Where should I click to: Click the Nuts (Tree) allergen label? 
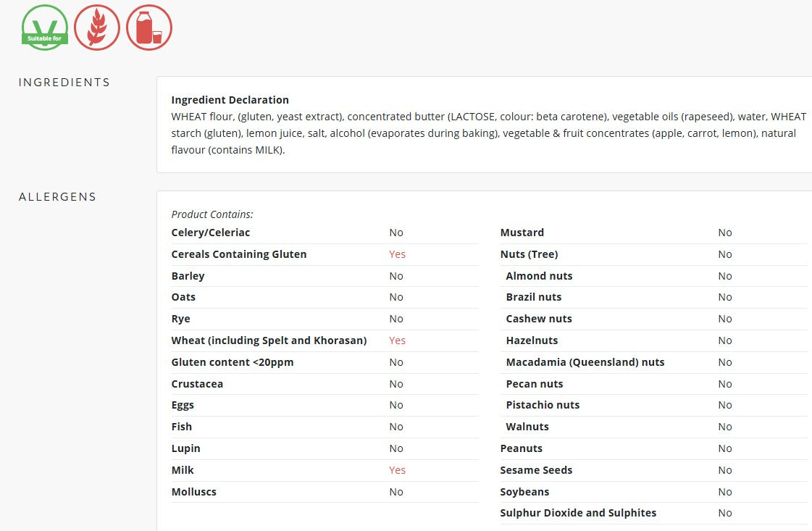click(529, 254)
